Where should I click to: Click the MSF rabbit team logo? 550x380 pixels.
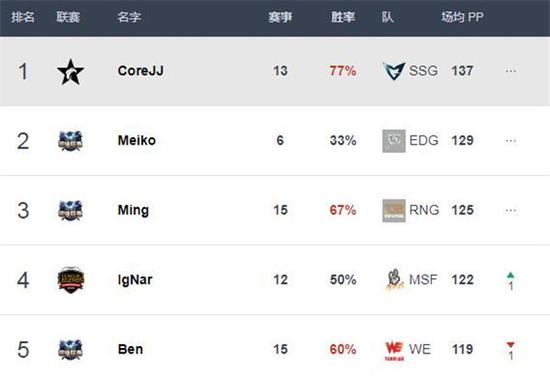pos(394,280)
